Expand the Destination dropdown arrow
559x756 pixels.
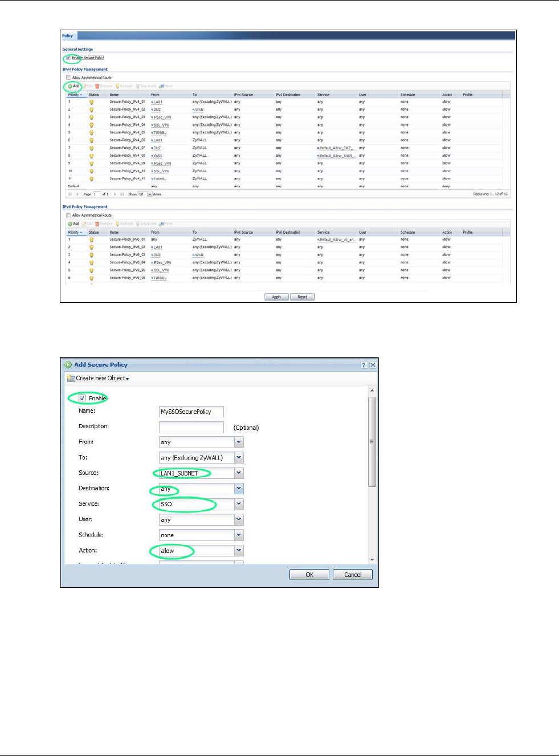239,489
